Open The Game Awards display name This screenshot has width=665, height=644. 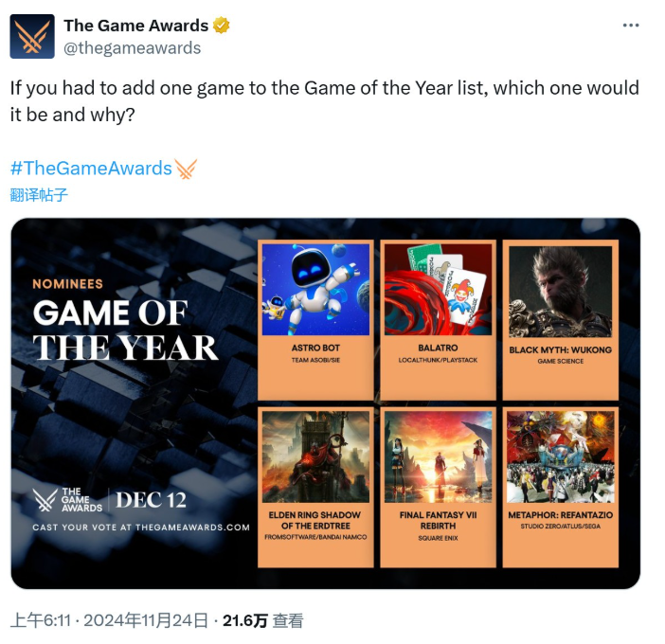click(x=136, y=26)
